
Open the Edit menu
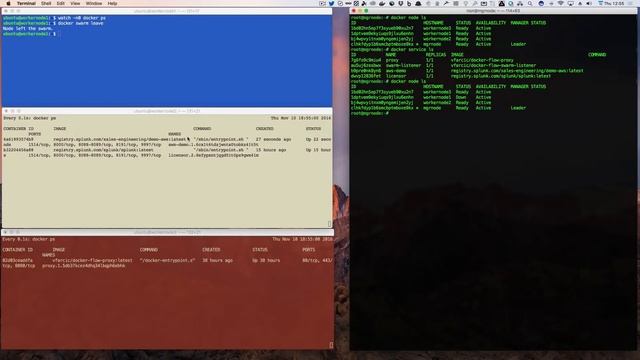tap(60, 3)
